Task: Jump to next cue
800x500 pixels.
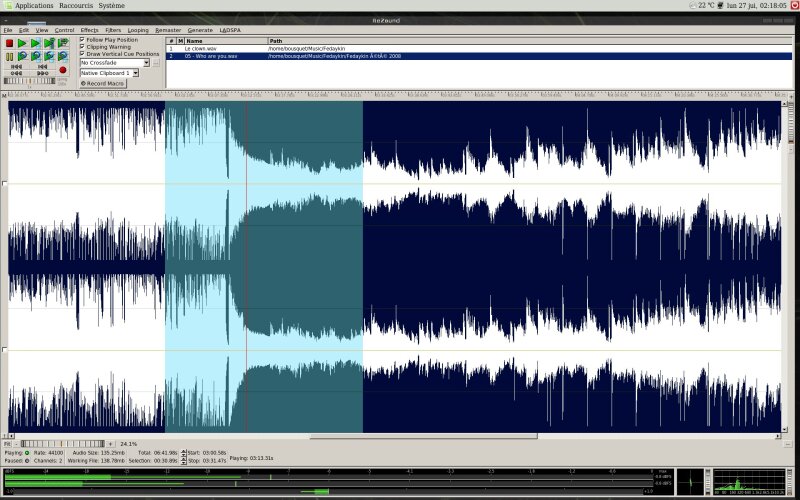Action: click(x=42, y=73)
